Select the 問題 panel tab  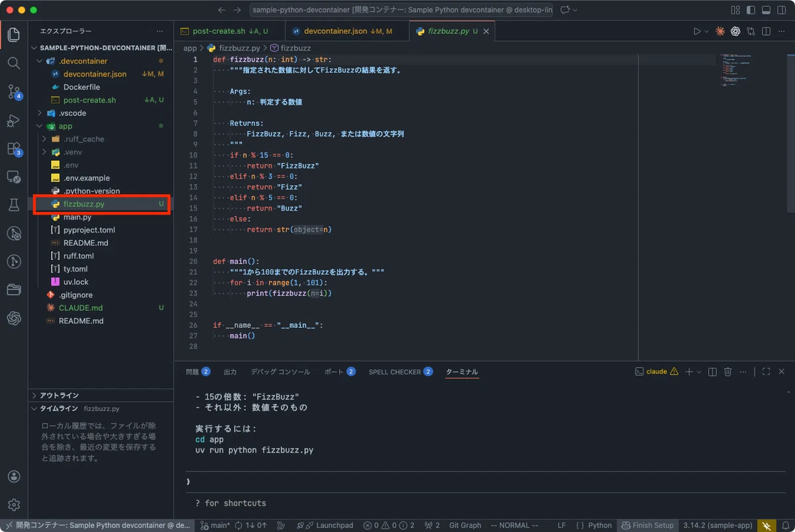tap(198, 372)
